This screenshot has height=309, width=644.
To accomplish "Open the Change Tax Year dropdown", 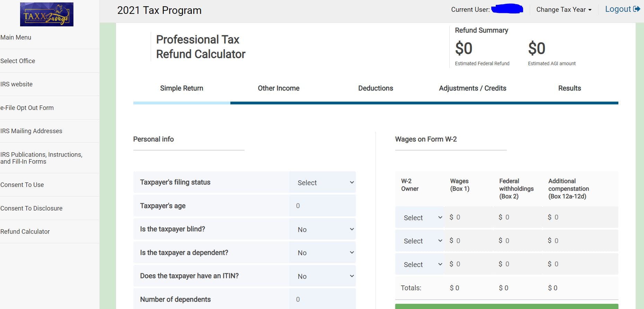I will [x=564, y=10].
